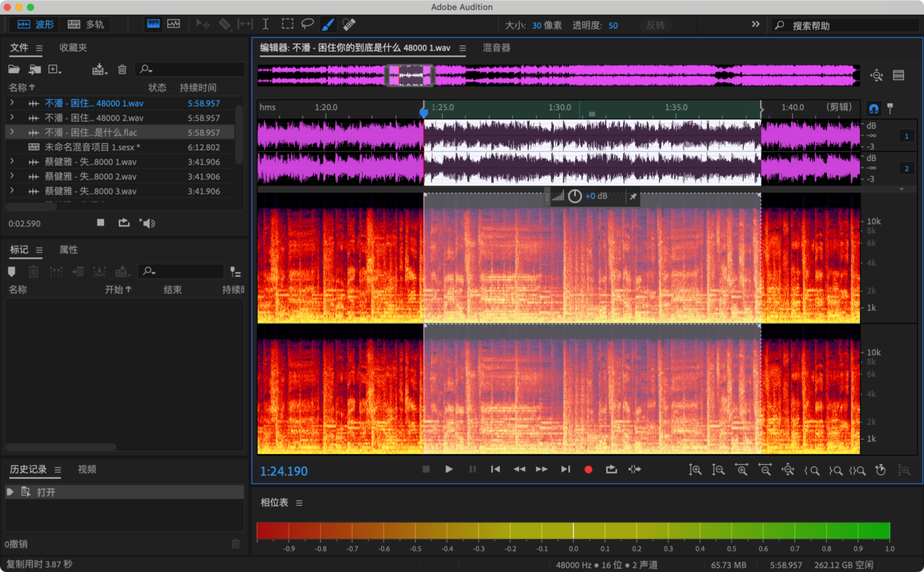Select the Spot Healing Brush tool
This screenshot has width=924, height=572.
[x=349, y=24]
